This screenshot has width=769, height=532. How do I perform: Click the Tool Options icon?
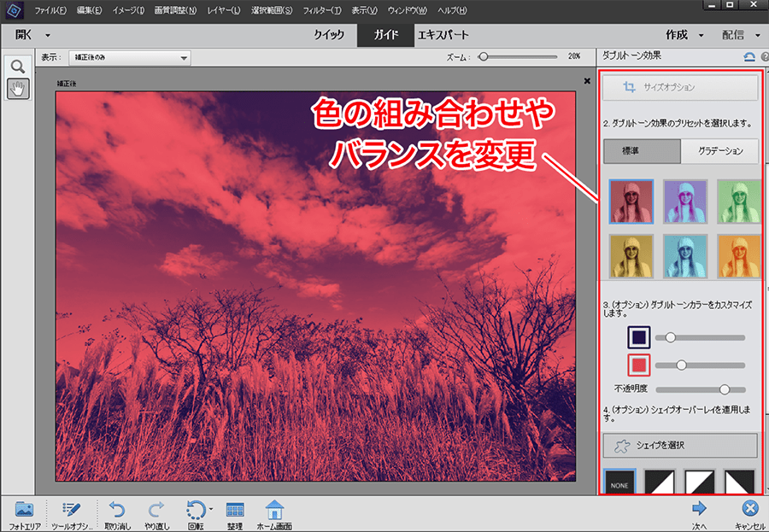coord(71,510)
